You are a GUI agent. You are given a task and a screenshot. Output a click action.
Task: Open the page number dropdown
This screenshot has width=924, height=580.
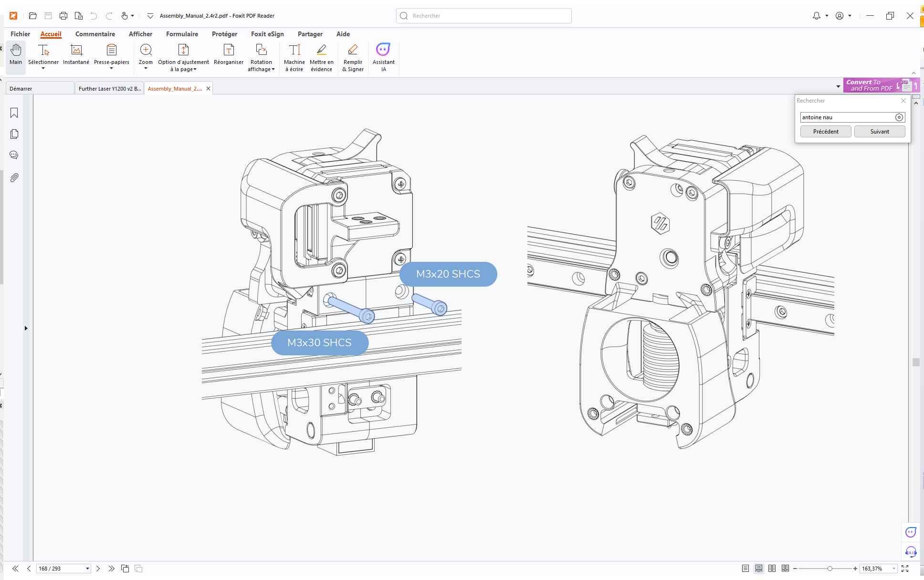pyautogui.click(x=87, y=569)
